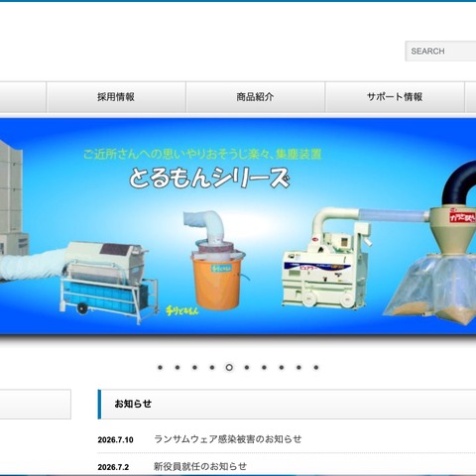
Task: Select the active fifth carousel dot
Action: click(229, 367)
